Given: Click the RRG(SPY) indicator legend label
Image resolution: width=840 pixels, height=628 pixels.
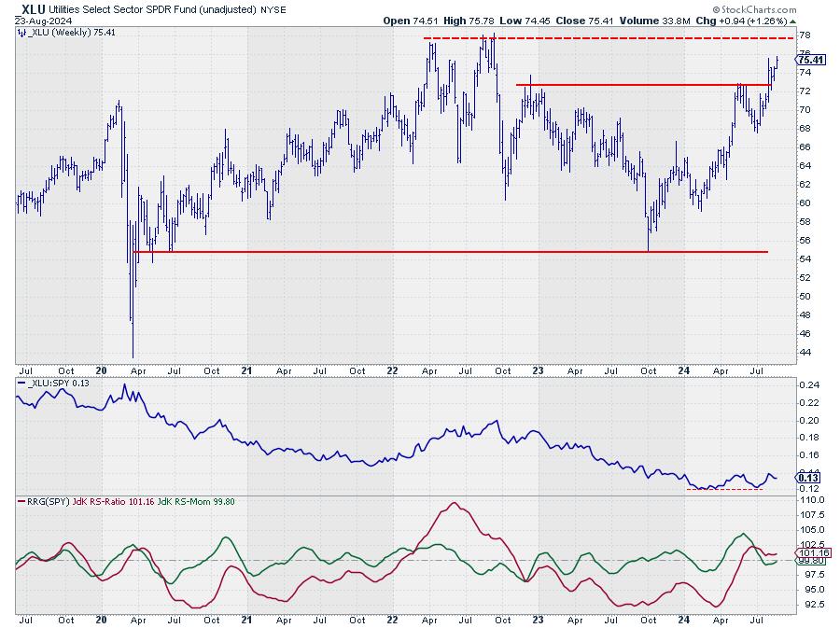Looking at the screenshot, I should pyautogui.click(x=47, y=503).
